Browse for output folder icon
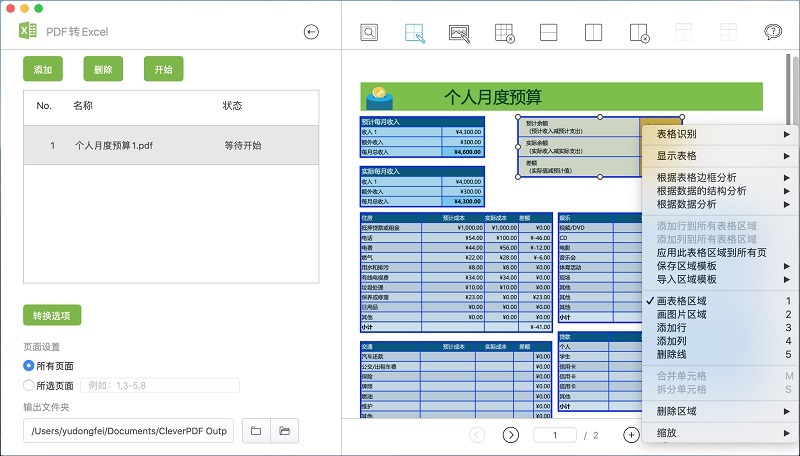The width and height of the screenshot is (800, 456). [x=256, y=431]
